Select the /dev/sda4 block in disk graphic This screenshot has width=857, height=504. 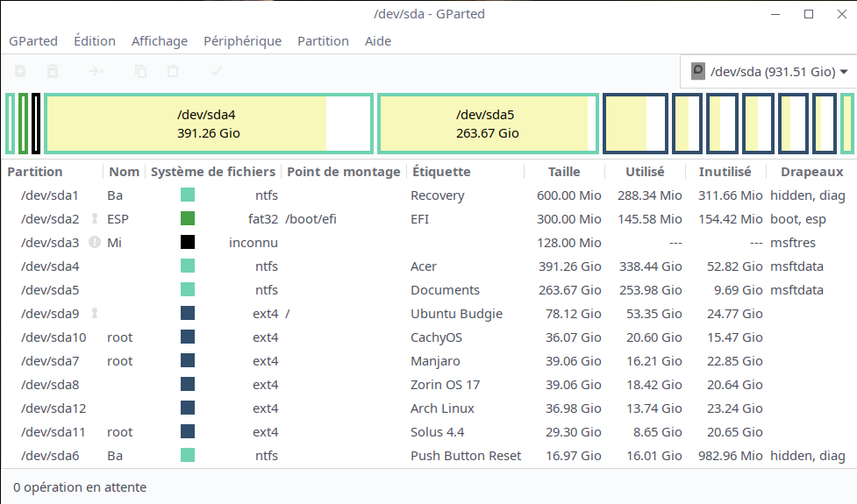click(209, 124)
